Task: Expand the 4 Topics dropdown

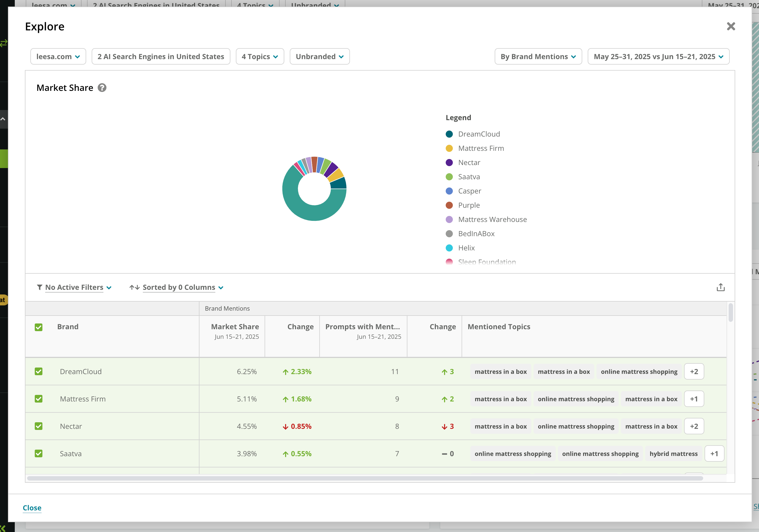Action: [x=260, y=57]
